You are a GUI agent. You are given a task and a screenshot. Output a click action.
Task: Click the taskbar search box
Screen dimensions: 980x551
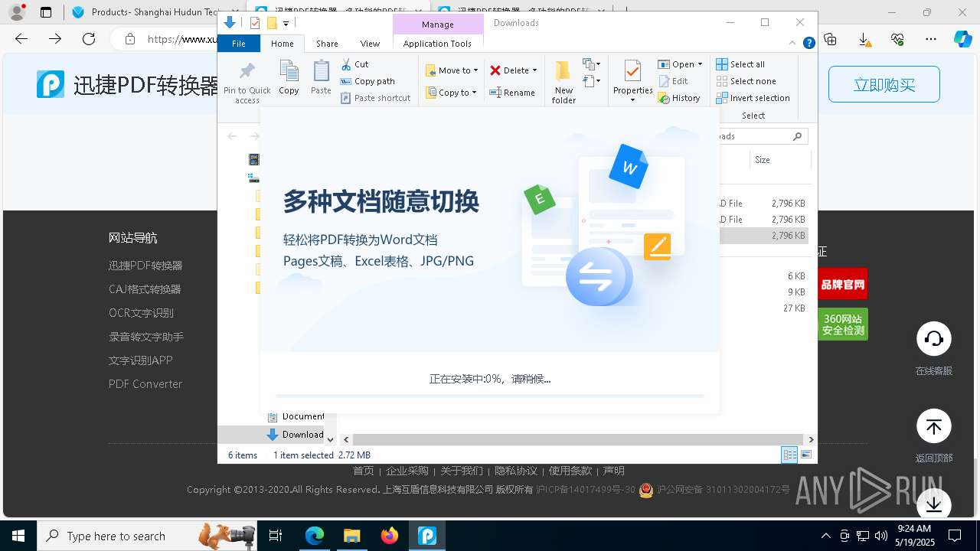(x=145, y=536)
